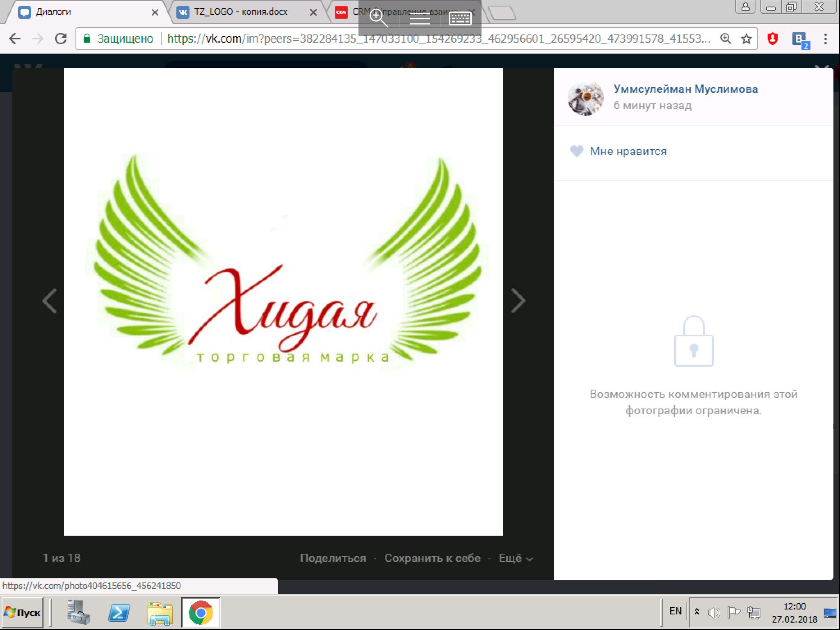Open Уммсулейман Муслимова's avatar
The image size is (840, 630).
[585, 98]
